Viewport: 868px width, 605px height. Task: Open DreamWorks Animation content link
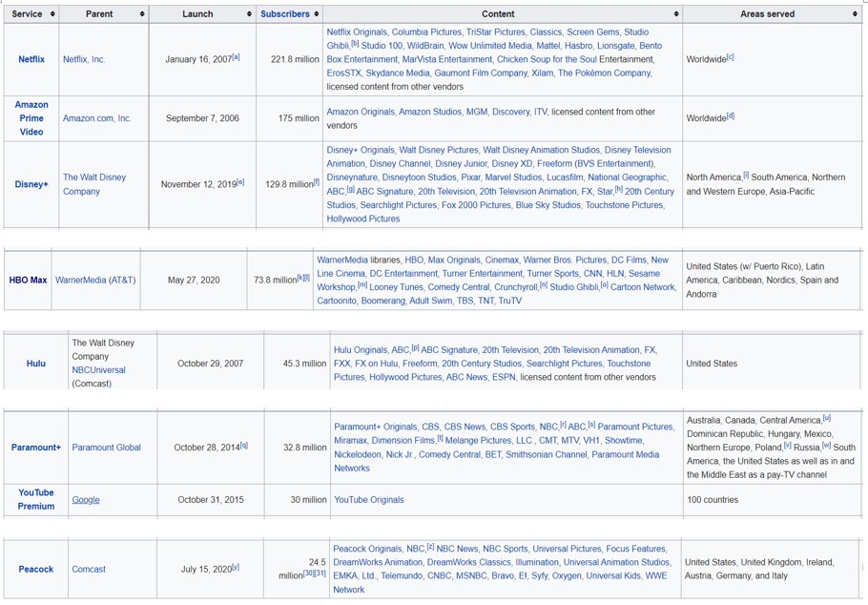tap(378, 562)
